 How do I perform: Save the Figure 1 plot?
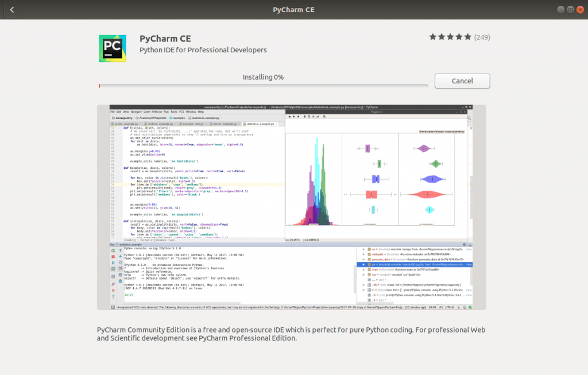pos(324,117)
